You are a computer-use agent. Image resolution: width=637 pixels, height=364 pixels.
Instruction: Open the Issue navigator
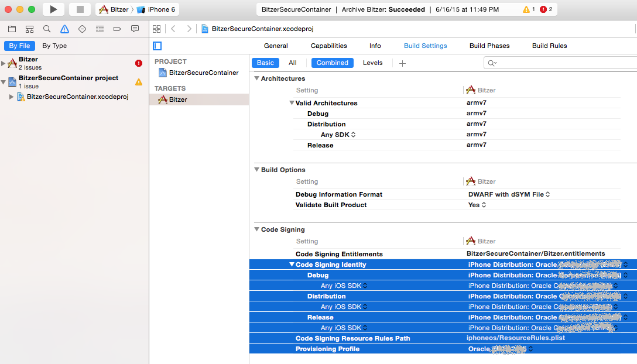click(x=64, y=28)
